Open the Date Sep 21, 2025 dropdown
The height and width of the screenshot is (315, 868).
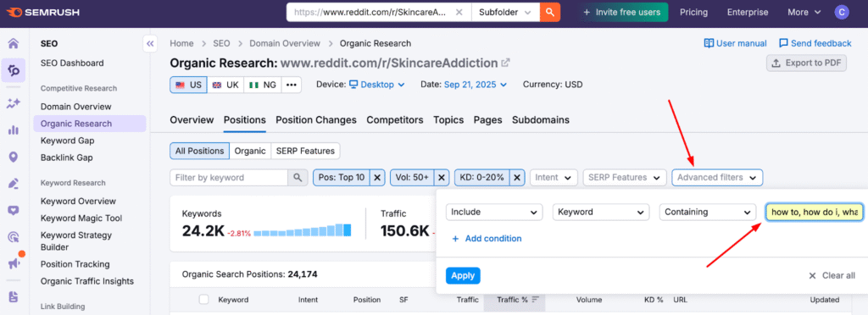pos(476,85)
